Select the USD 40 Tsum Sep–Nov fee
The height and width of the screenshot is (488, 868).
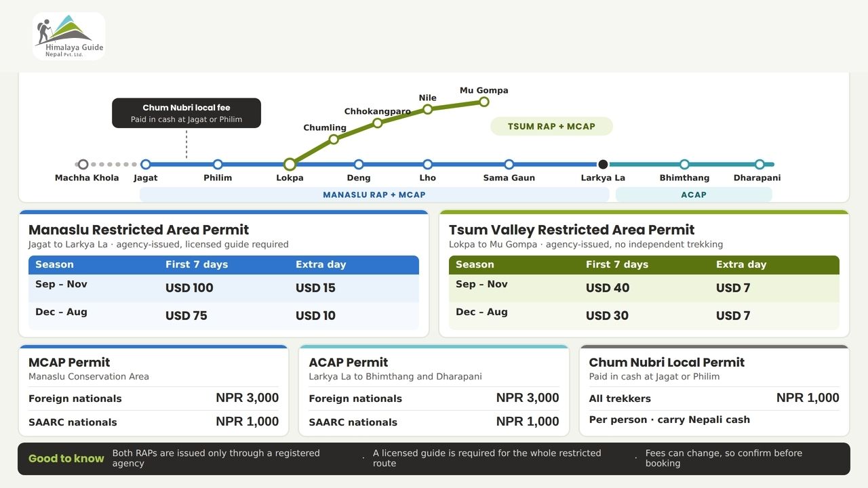pyautogui.click(x=608, y=287)
